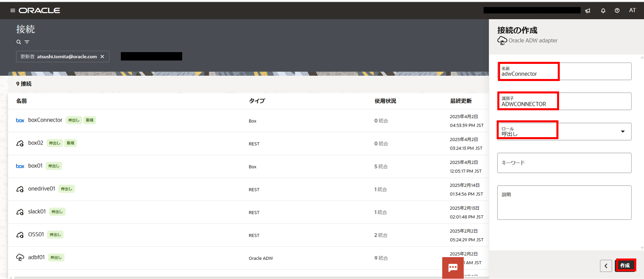Screen dimensions: 644x279
Task: Click the REST icon for OSS01
Action: pos(20,235)
